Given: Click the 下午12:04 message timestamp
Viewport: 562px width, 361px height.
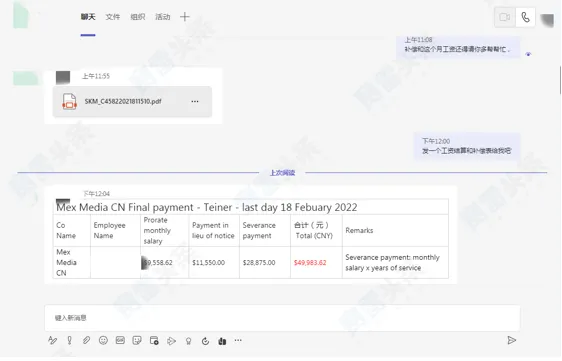Looking at the screenshot, I should pos(96,194).
